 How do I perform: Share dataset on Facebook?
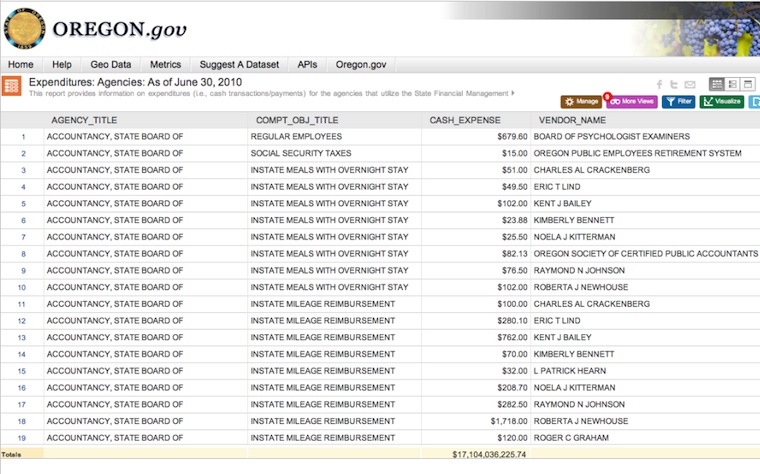(659, 85)
